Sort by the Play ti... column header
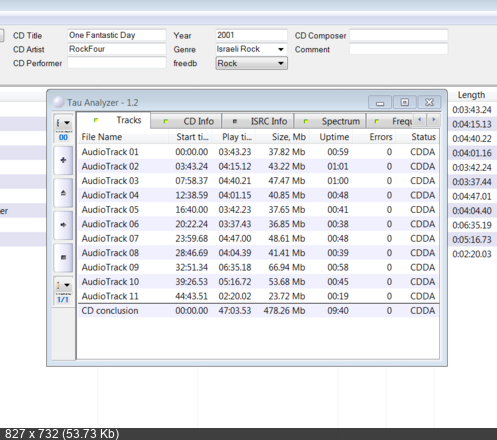This screenshot has height=440, width=497. coord(234,137)
